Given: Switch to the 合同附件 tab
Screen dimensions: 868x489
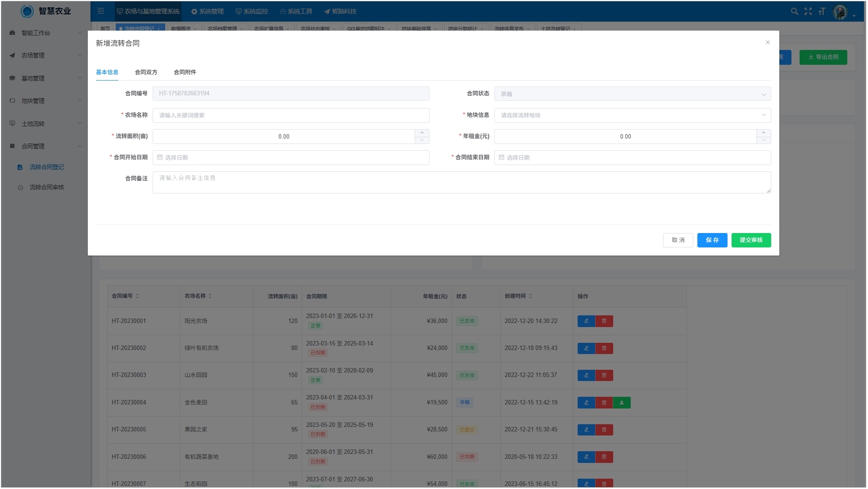Looking at the screenshot, I should pyautogui.click(x=185, y=72).
